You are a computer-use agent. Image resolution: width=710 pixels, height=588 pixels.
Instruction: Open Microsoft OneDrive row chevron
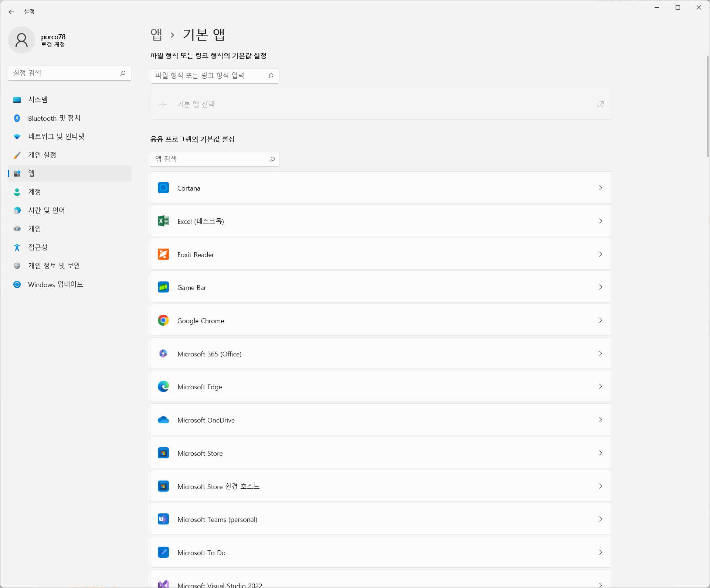pyautogui.click(x=601, y=420)
